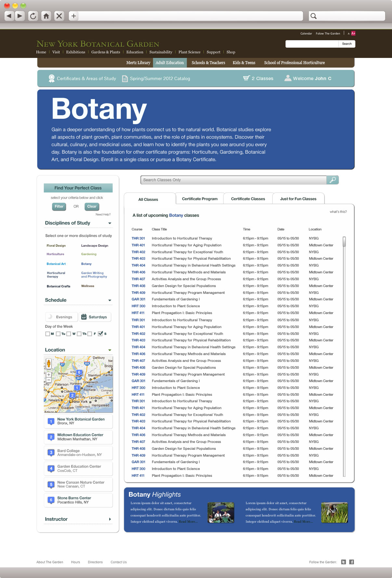Open the Mertz Library menu item
The image size is (392, 578).
[138, 62]
